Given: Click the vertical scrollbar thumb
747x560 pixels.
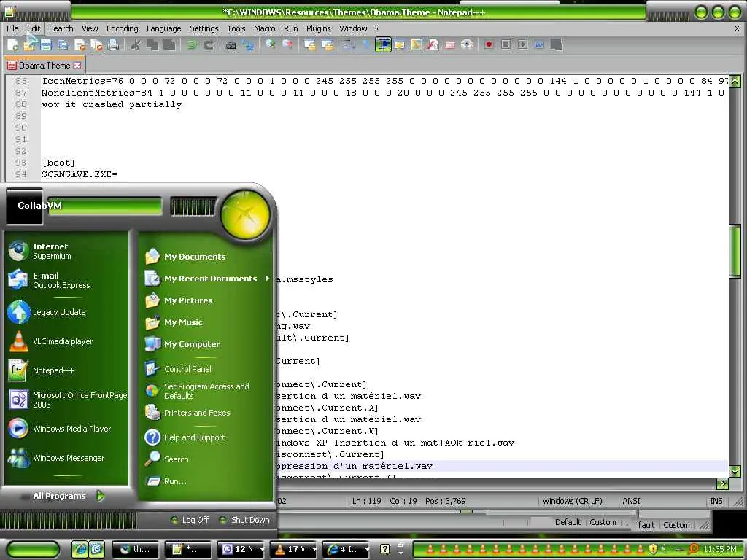Looking at the screenshot, I should 735,252.
